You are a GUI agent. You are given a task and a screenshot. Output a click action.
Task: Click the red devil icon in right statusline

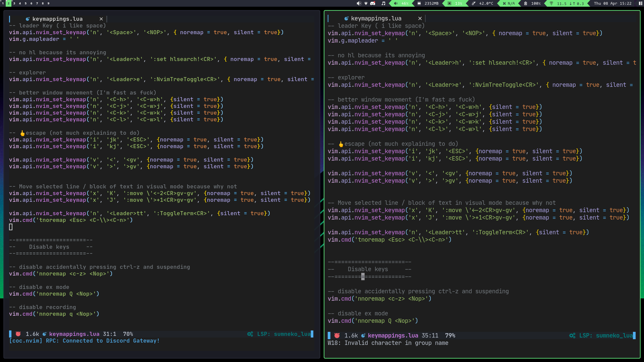pos(337,336)
